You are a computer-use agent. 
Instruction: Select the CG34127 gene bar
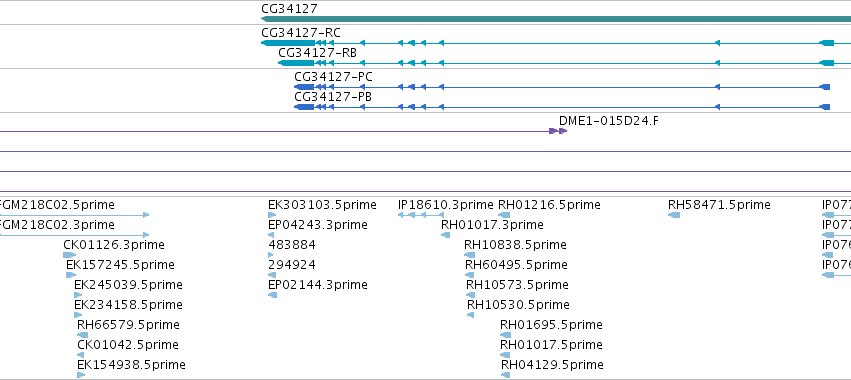(556, 19)
